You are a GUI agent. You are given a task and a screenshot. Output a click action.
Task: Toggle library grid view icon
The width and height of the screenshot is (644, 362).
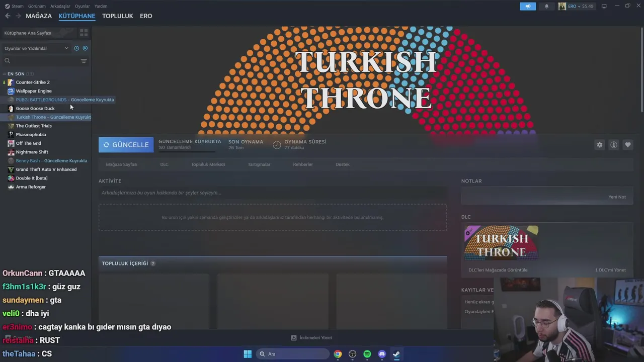pos(84,33)
